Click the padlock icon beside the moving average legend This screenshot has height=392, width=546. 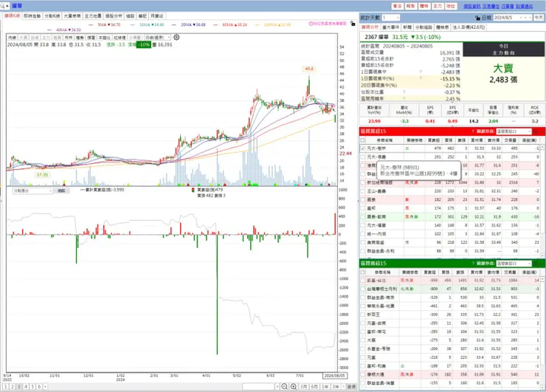tap(353, 24)
